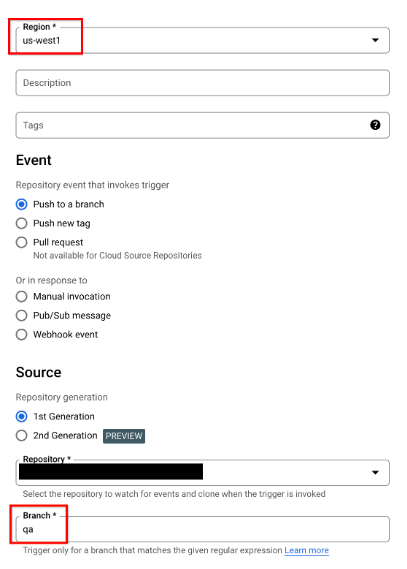Click the PREVIEW badge
This screenshot has height=569, width=407.
point(124,436)
